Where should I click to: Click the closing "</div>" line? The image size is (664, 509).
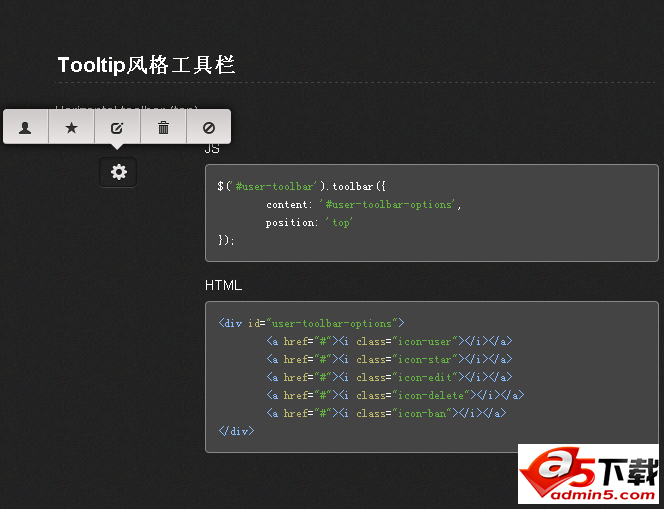pyautogui.click(x=236, y=431)
